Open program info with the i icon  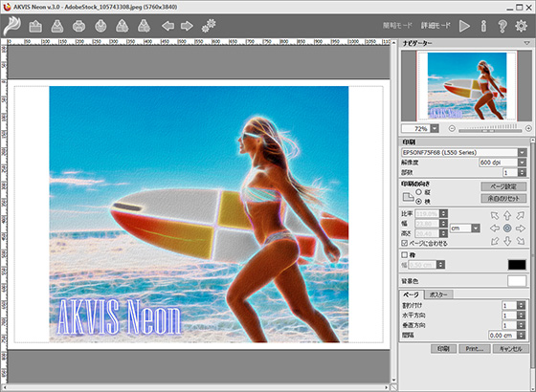coord(483,26)
